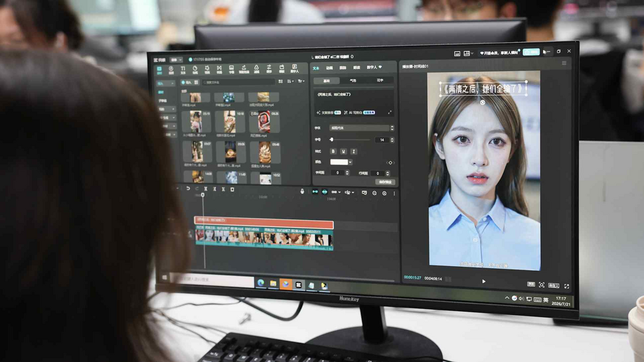Click the layout icon in title bar
Viewport: 644px width, 362px height.
[457, 54]
